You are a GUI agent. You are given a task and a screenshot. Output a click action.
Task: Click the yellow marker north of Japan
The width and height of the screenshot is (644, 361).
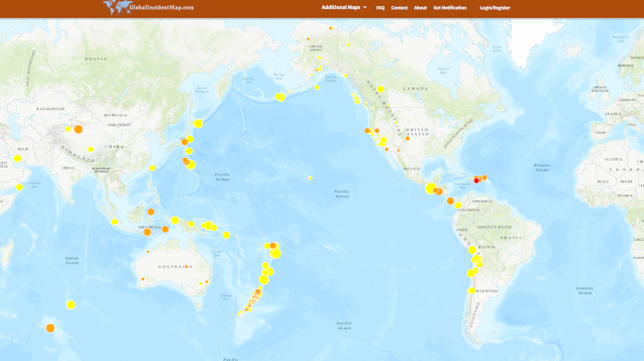198,123
